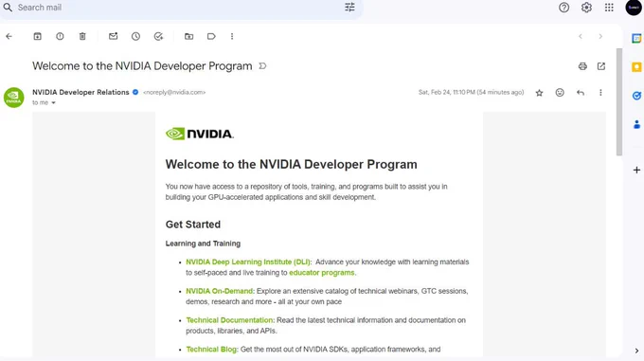Open the Technical Blog link

[x=211, y=350]
